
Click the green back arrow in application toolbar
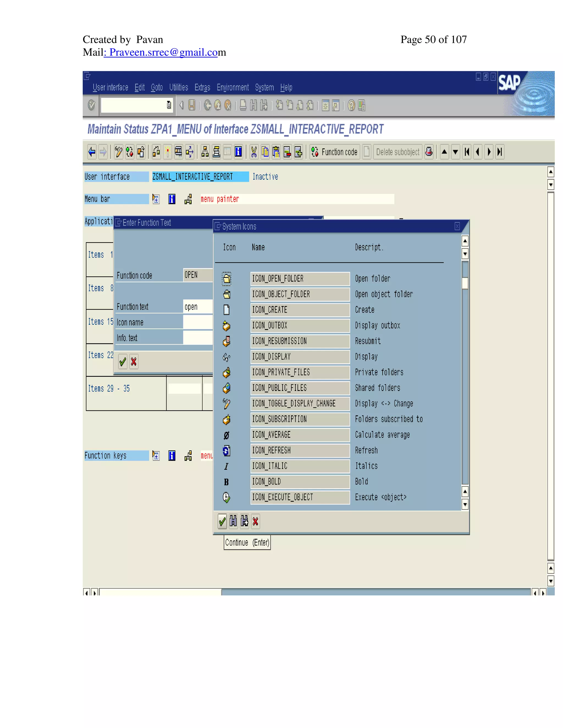(92, 152)
